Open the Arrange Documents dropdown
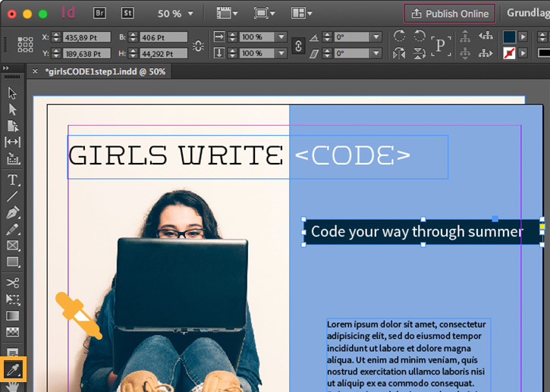 (x=302, y=14)
